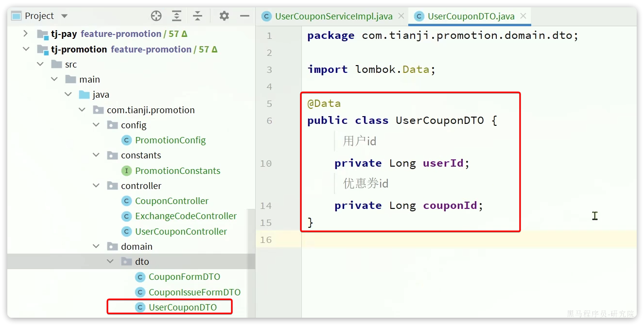Open the Project view dropdown

65,16
